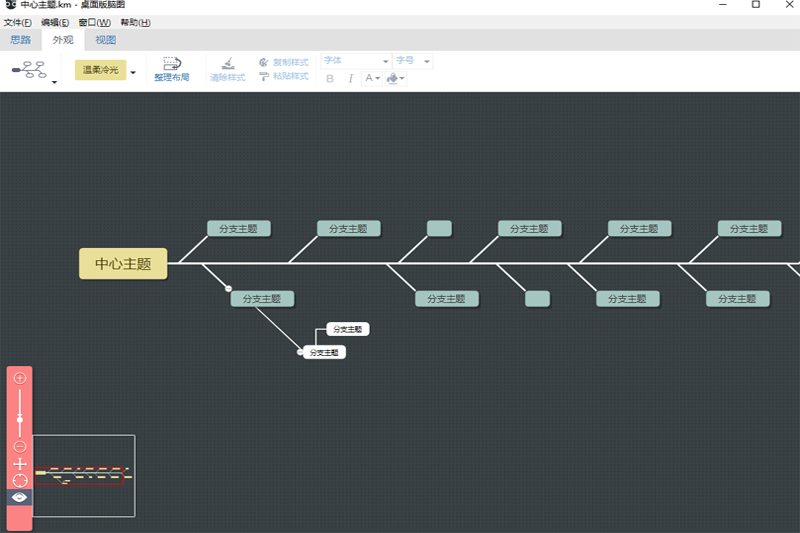Image resolution: width=800 pixels, height=533 pixels.
Task: Open the text background fill color picker
Action: pos(394,78)
